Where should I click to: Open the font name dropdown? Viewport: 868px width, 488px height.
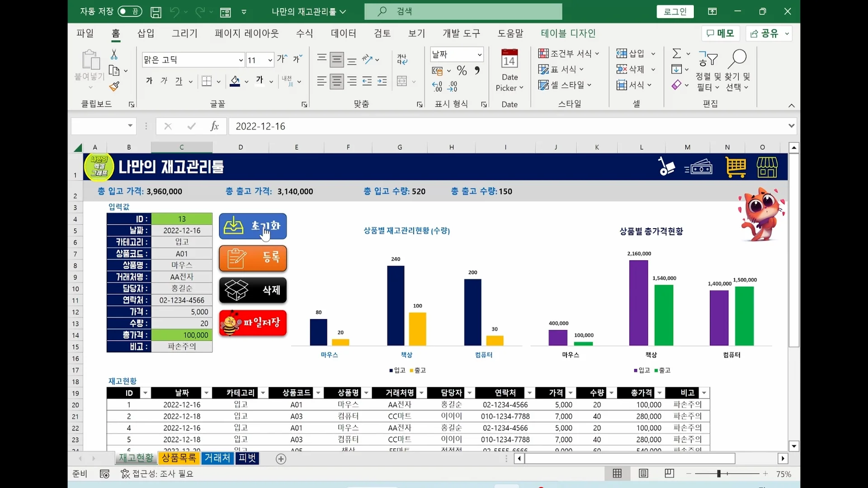(241, 60)
